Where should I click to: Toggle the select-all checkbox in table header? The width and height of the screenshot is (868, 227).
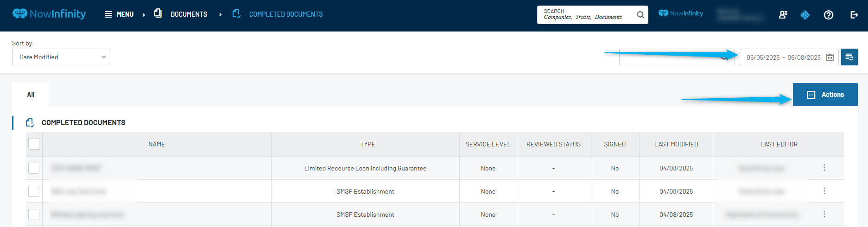[x=34, y=144]
